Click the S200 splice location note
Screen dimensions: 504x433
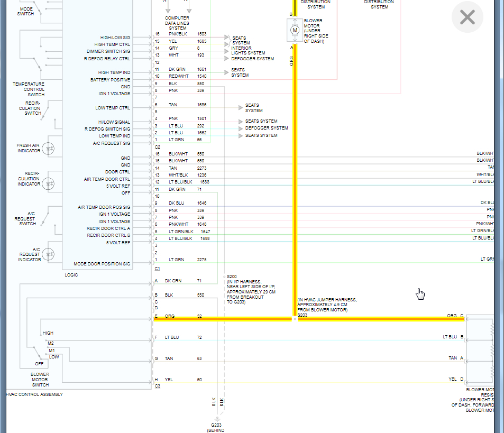(x=251, y=289)
